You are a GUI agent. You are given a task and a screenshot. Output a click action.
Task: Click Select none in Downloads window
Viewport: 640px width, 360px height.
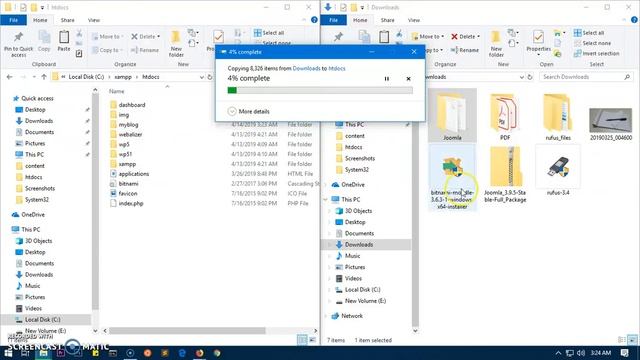click(592, 43)
